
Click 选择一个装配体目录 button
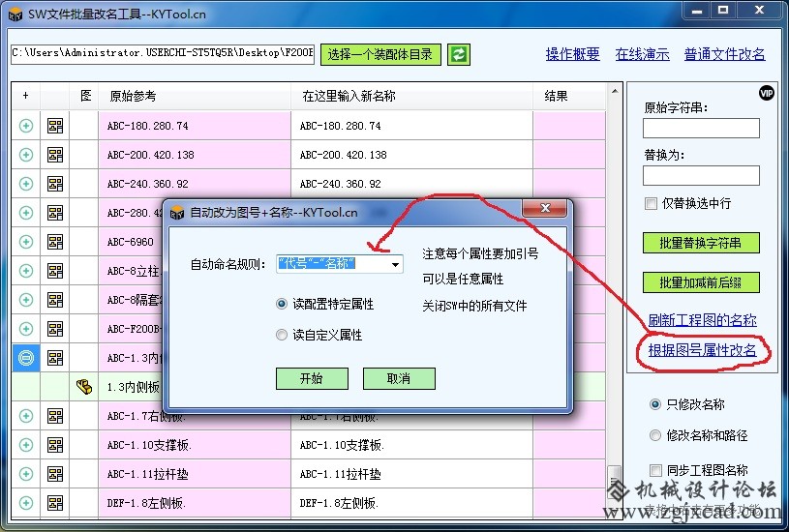tap(380, 54)
